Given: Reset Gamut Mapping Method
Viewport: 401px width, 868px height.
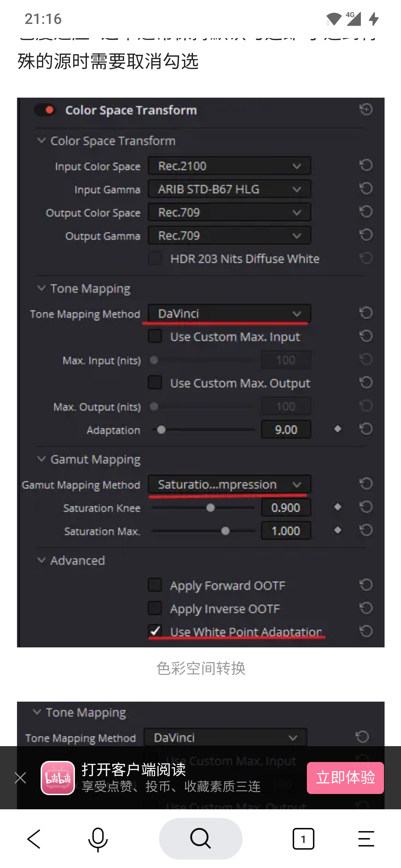Looking at the screenshot, I should pos(366,484).
